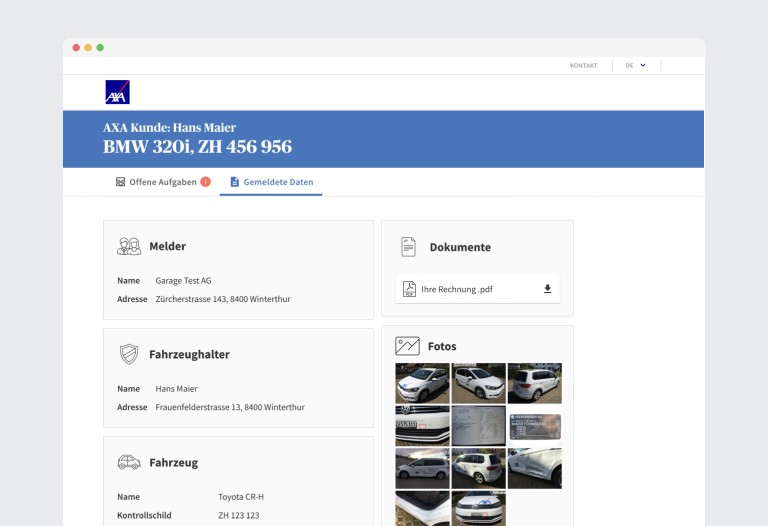Open the photo of the paper document
Viewport: 768px width, 526px height.
coord(479,426)
